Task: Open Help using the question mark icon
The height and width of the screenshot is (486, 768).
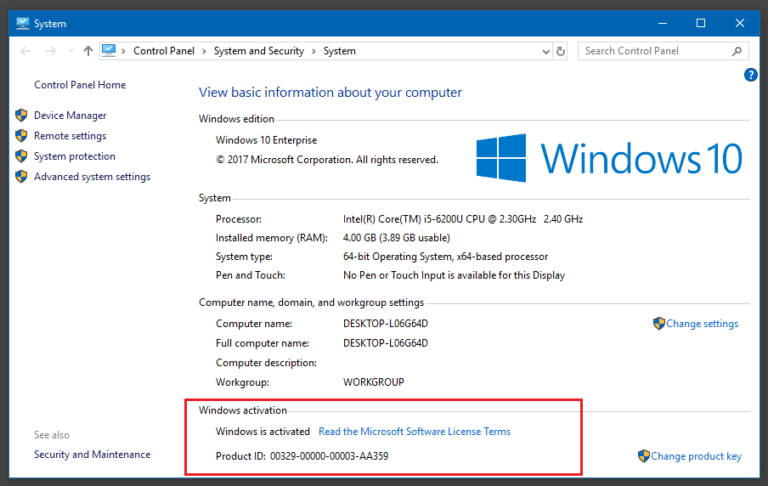Action: (751, 75)
